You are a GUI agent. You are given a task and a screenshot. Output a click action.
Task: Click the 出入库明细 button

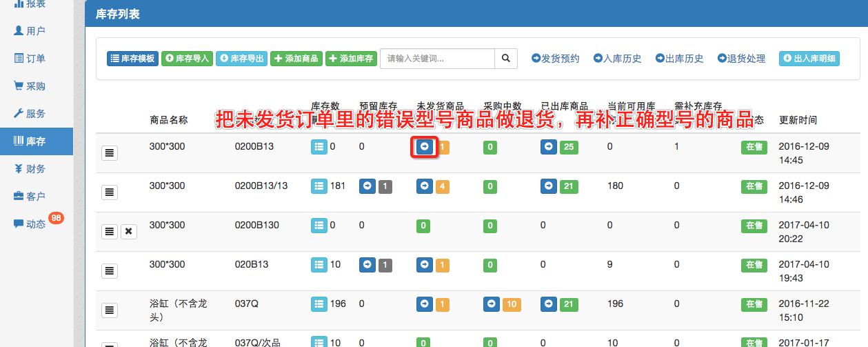point(809,59)
